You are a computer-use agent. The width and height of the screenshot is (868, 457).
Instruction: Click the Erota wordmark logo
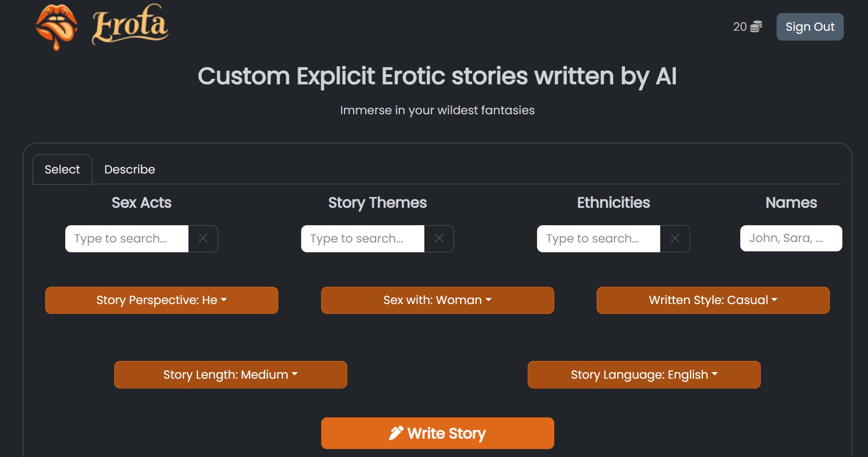click(x=131, y=24)
